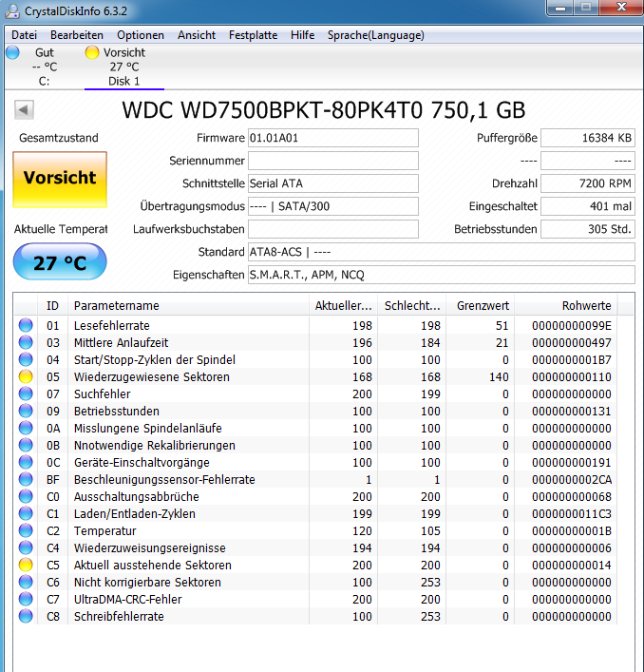Click the yellow Vorsicht health status button
Image resolution: width=644 pixels, height=672 pixels.
(x=60, y=179)
